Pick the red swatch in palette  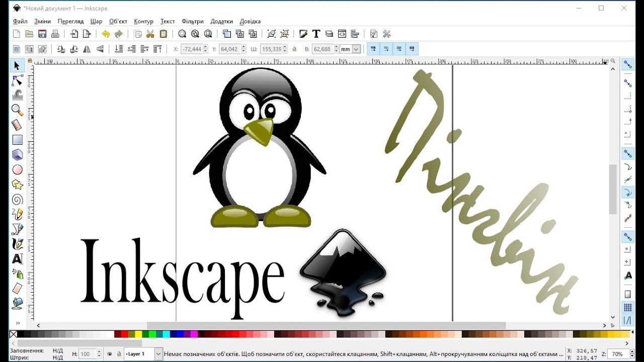(125, 334)
